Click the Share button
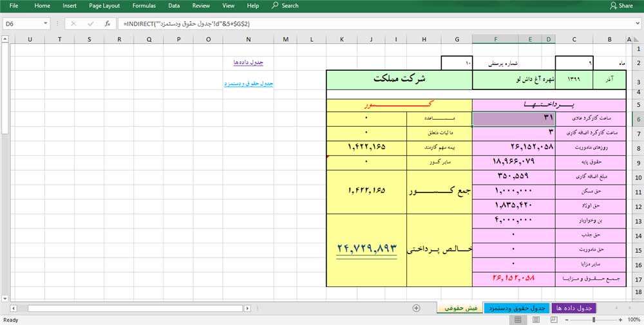The width and height of the screenshot is (644, 325). [x=621, y=6]
